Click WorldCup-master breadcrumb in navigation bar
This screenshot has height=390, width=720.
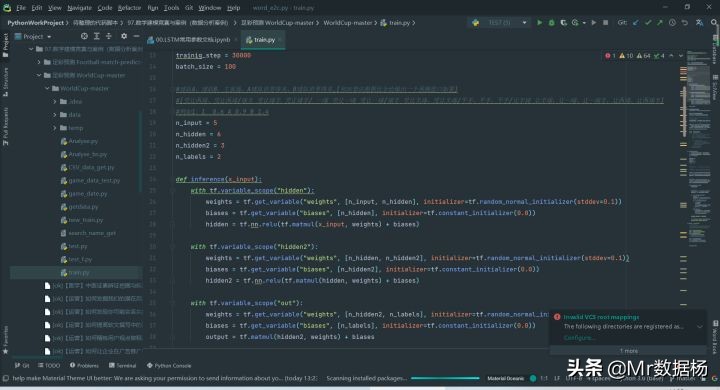[348, 23]
